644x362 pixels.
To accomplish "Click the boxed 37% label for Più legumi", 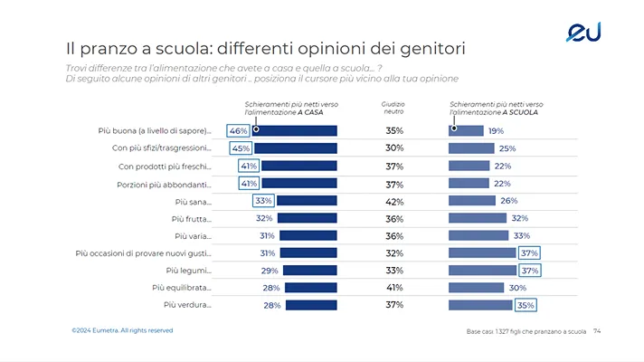I will coord(530,271).
